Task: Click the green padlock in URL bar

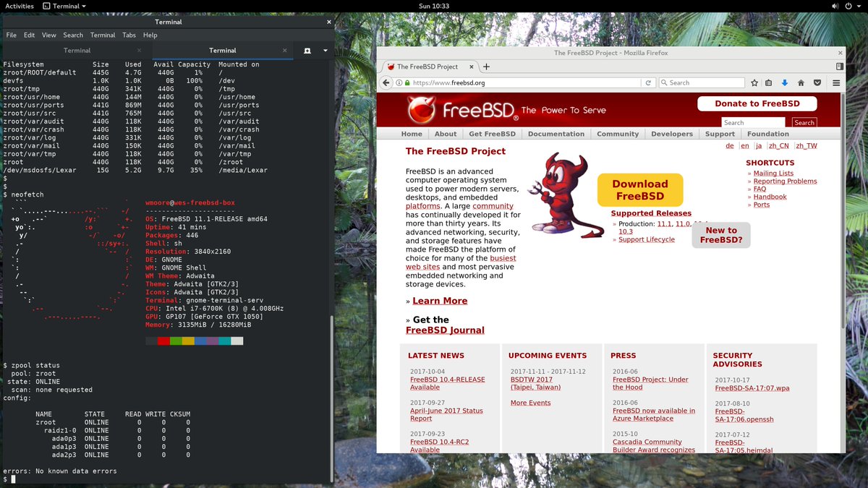Action: coord(407,82)
